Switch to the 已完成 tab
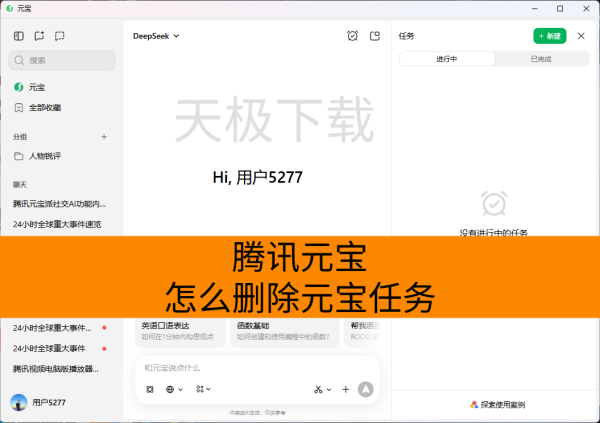This screenshot has width=600, height=423. (541, 59)
